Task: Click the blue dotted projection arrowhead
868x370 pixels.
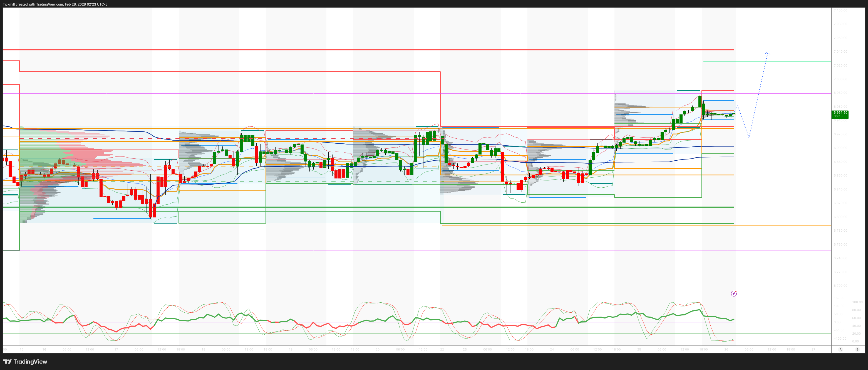Action: click(x=768, y=52)
